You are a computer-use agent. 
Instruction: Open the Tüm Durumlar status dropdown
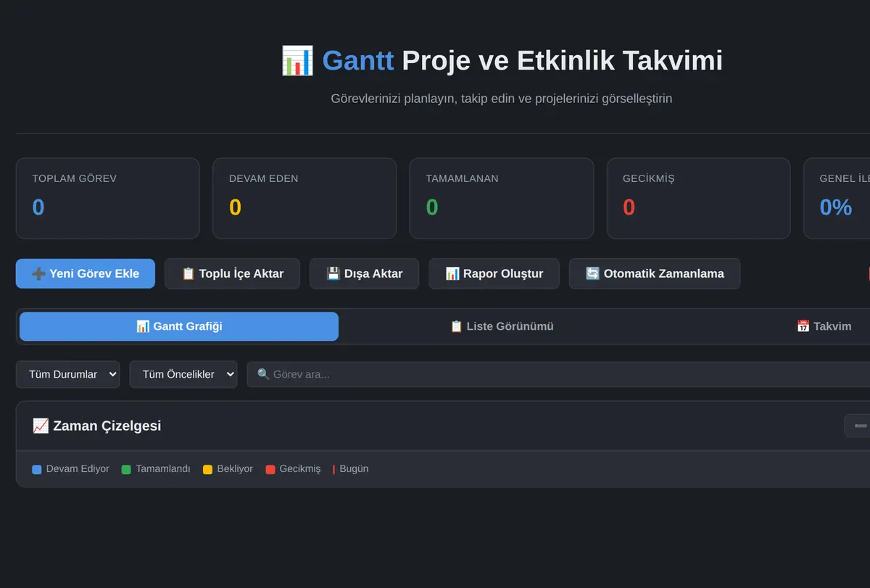coord(68,374)
